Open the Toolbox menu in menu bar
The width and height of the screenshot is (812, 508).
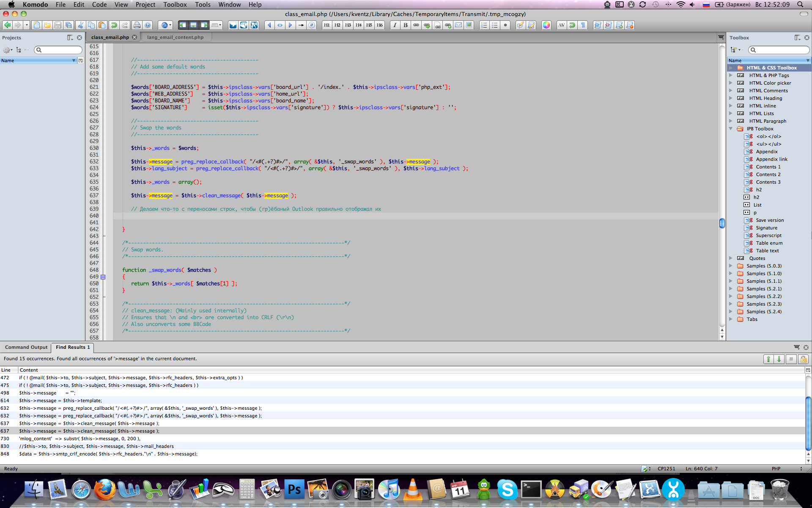pyautogui.click(x=175, y=5)
